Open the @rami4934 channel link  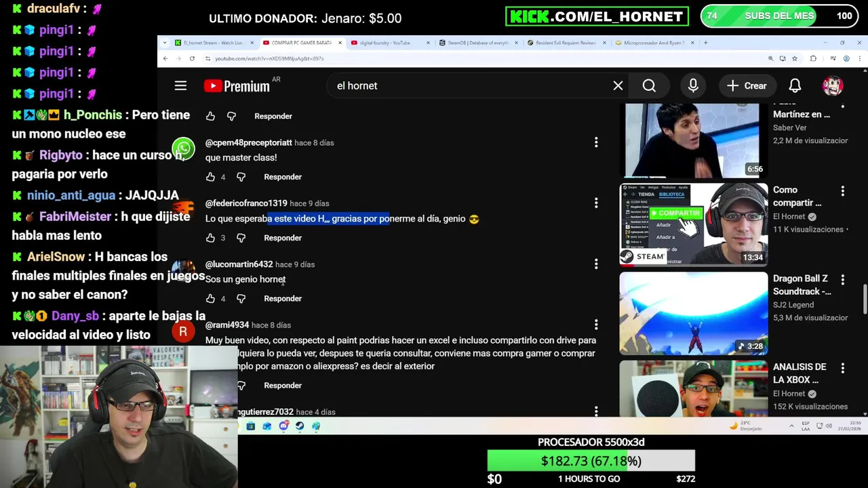(227, 325)
